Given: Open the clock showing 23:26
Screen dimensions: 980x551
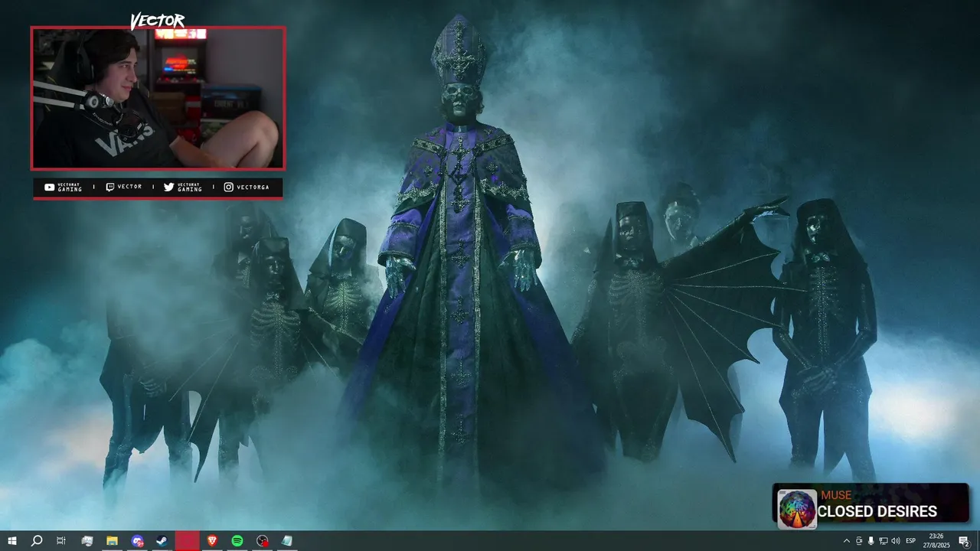Looking at the screenshot, I should point(936,541).
